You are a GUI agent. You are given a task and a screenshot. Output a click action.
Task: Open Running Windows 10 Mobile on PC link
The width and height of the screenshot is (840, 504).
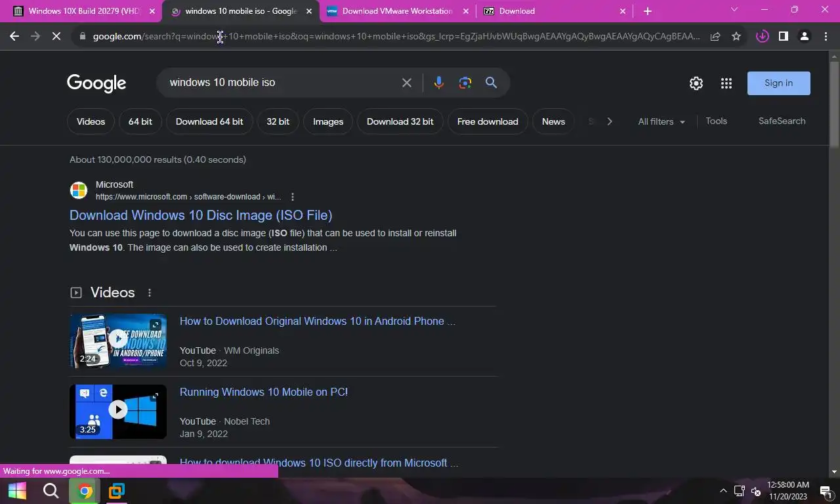tap(264, 392)
